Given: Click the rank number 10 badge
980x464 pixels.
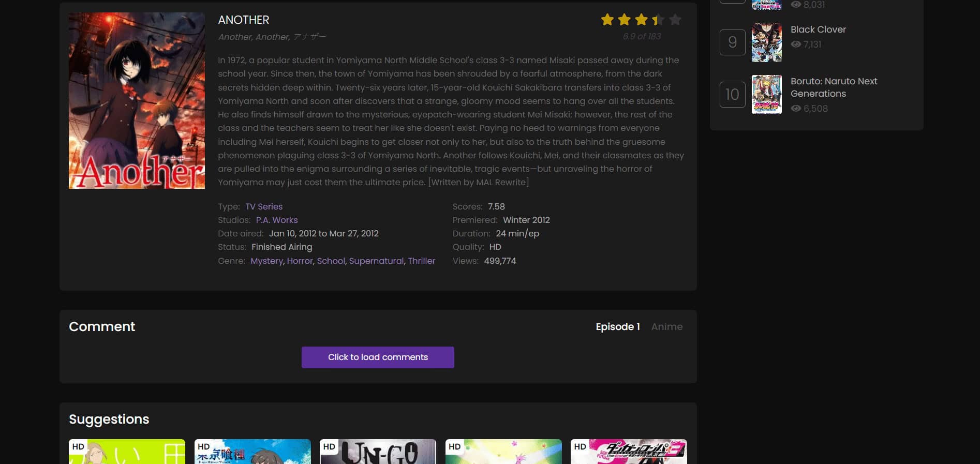Looking at the screenshot, I should [x=732, y=94].
